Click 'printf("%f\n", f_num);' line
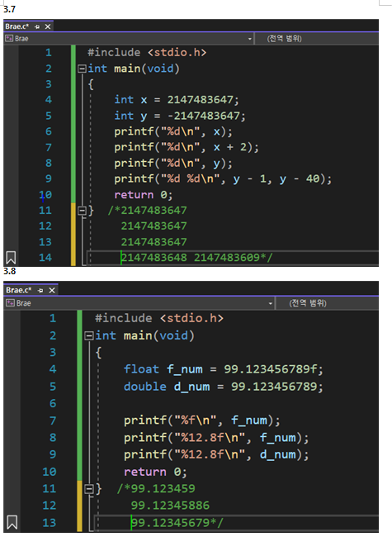Screen dimensions: 392x551 (x=202, y=420)
